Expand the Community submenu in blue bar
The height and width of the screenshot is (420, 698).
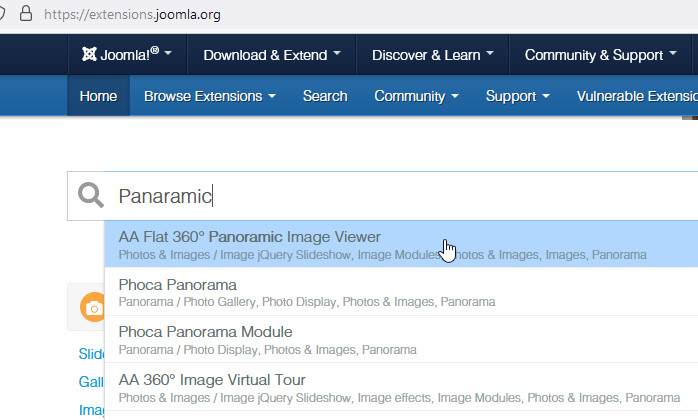pos(416,96)
